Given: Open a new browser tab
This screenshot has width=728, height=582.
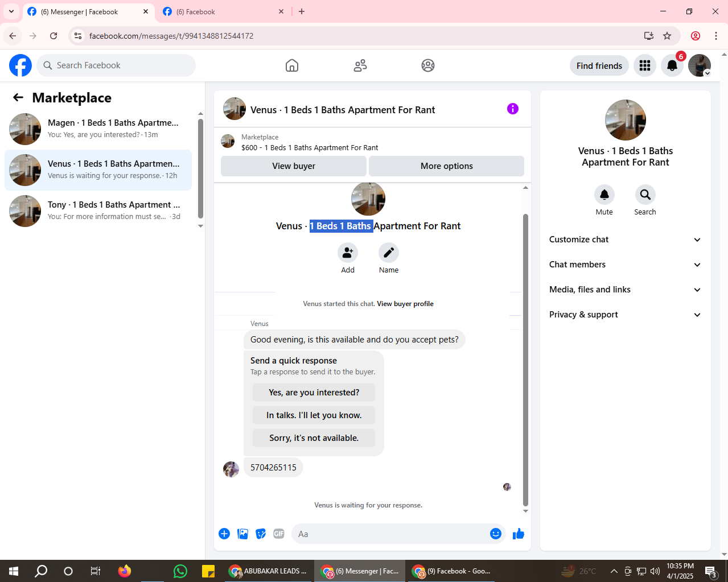Looking at the screenshot, I should (x=302, y=11).
